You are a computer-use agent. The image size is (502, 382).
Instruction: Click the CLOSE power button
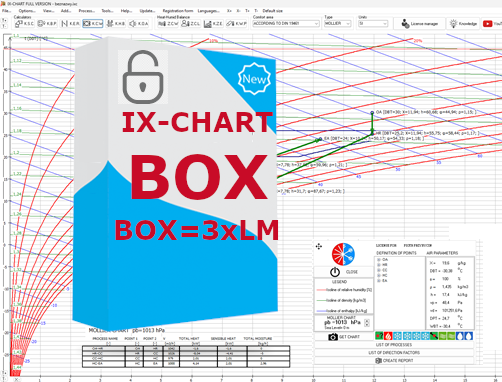pos(344,272)
